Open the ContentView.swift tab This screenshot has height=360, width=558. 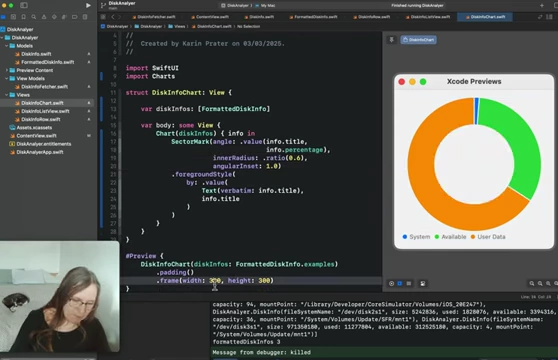pyautogui.click(x=209, y=17)
